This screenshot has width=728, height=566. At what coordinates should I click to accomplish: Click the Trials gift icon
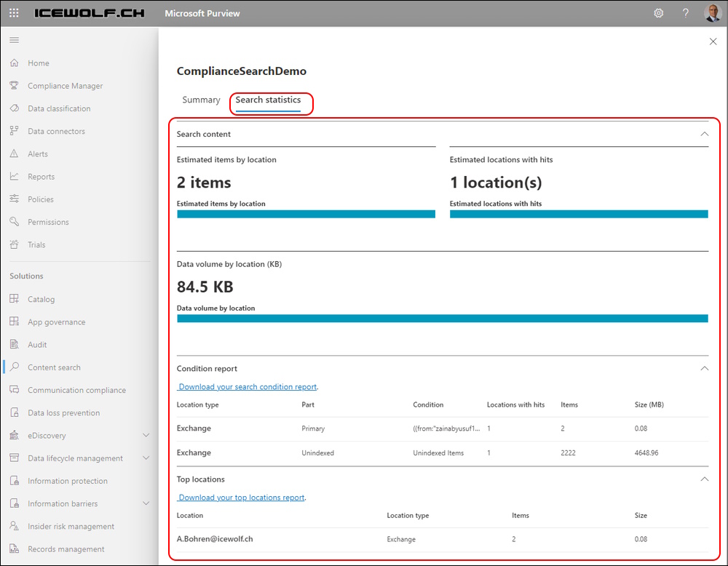click(x=15, y=245)
